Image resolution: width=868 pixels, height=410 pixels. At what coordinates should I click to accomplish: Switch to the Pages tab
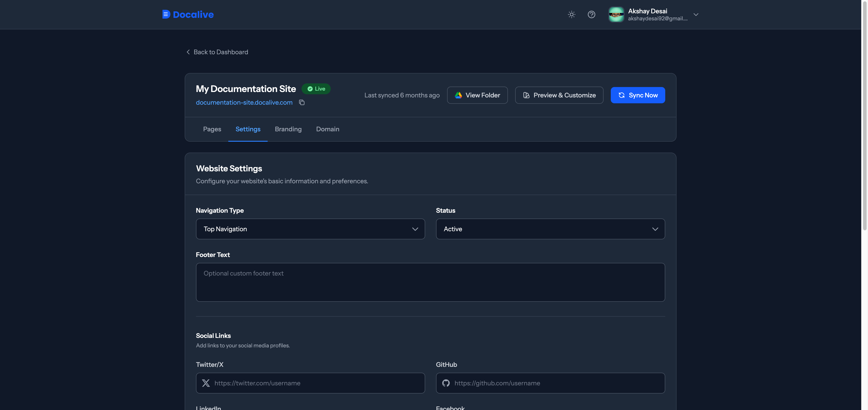212,129
